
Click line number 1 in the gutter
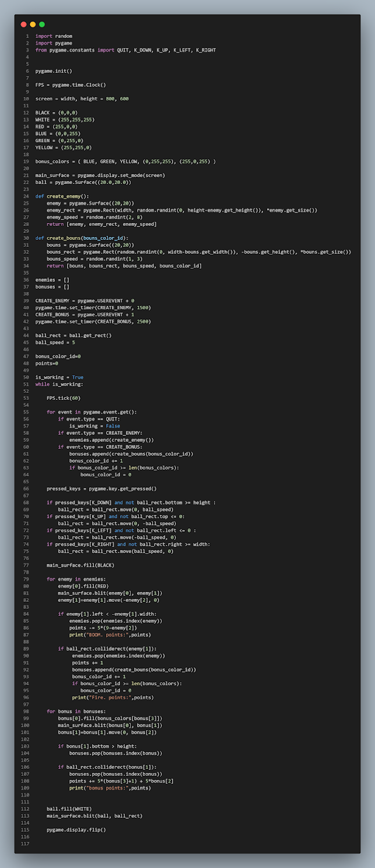(x=26, y=36)
